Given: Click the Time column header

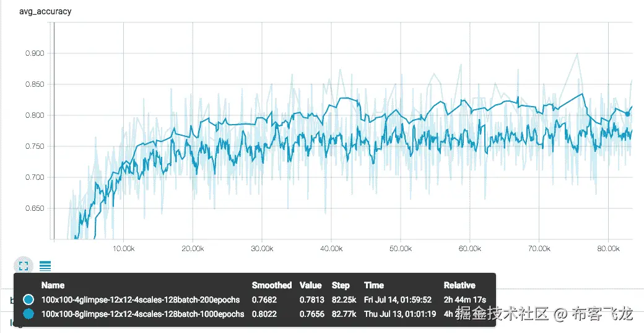Looking at the screenshot, I should coord(374,285).
